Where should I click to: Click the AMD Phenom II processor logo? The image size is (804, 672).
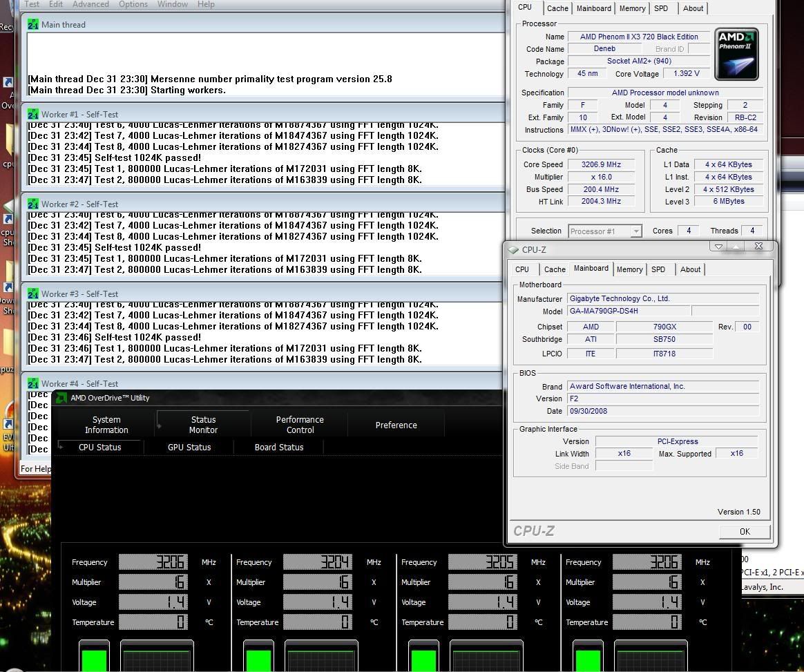pos(736,55)
